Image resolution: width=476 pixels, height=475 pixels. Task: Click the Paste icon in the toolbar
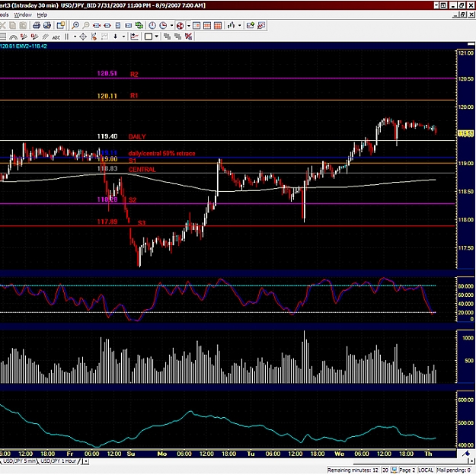[23, 25]
